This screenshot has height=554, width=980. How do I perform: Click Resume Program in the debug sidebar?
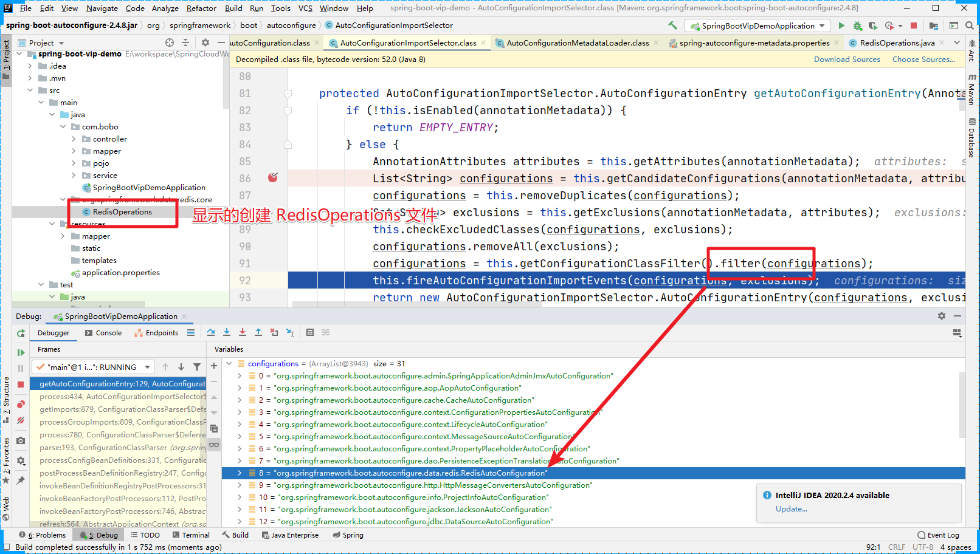pos(21,352)
